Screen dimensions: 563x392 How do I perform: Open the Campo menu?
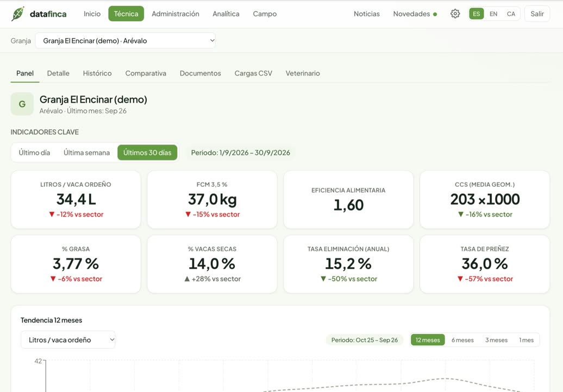pos(265,14)
